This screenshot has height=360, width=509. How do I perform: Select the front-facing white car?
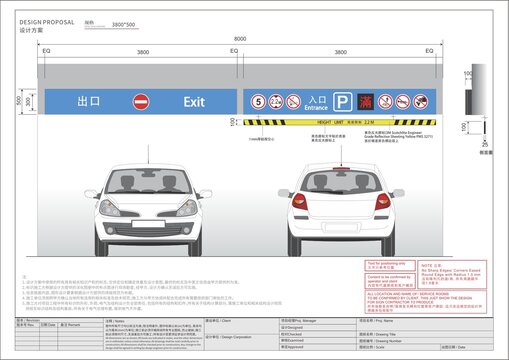coord(148,209)
